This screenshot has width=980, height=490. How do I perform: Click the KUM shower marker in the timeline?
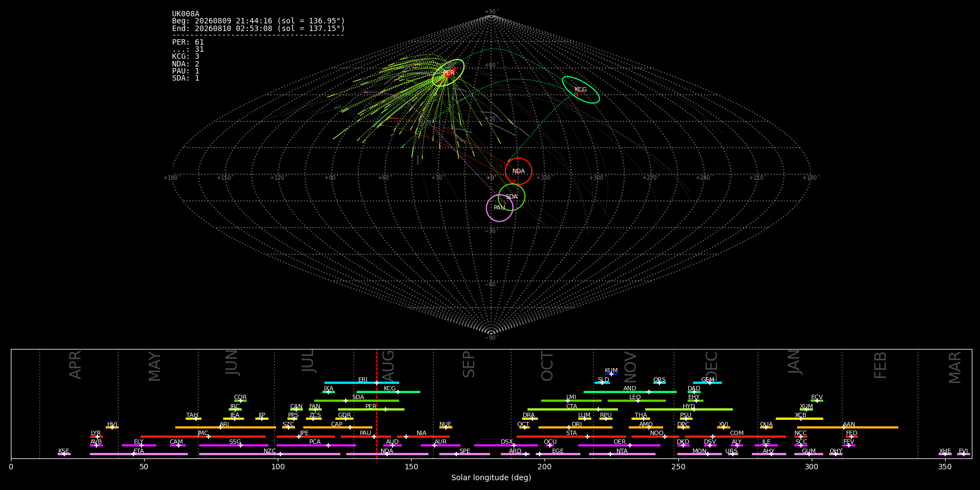coord(611,374)
